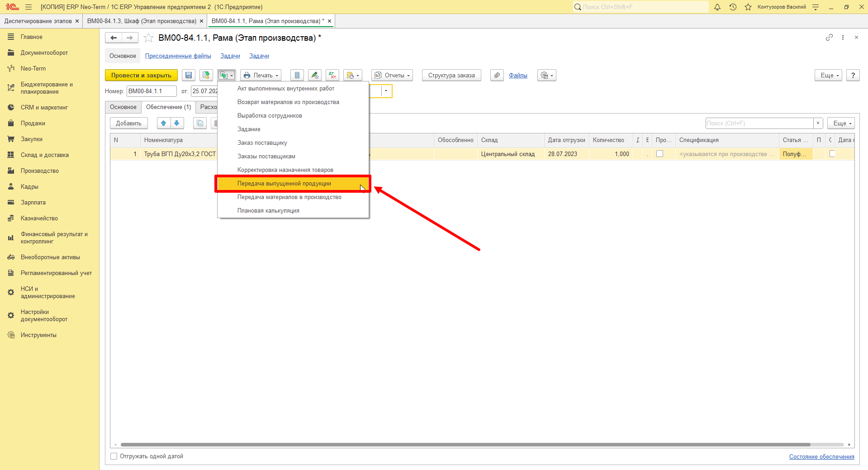Click the save document diskette icon
This screenshot has width=868, height=470.
[189, 76]
